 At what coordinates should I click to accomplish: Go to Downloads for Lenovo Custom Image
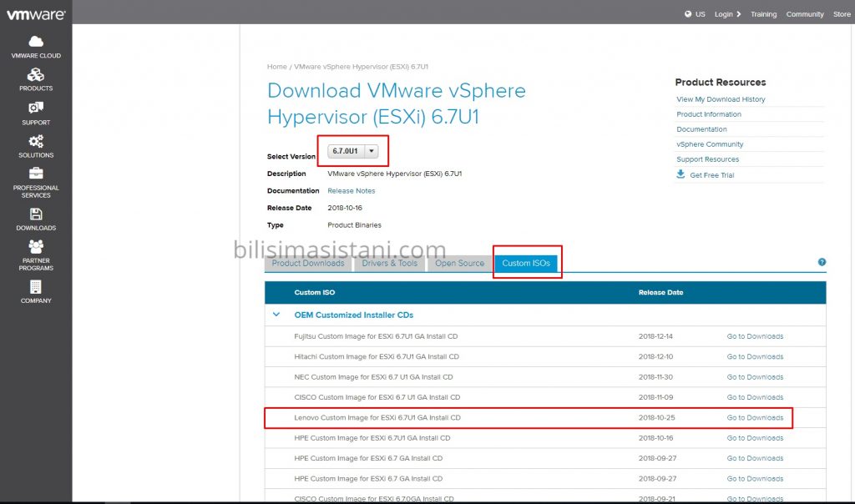(x=755, y=417)
